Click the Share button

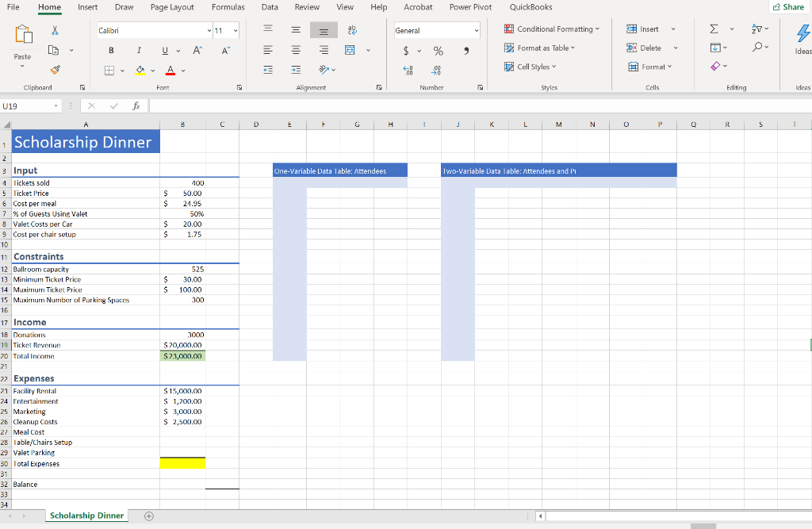pyautogui.click(x=789, y=6)
